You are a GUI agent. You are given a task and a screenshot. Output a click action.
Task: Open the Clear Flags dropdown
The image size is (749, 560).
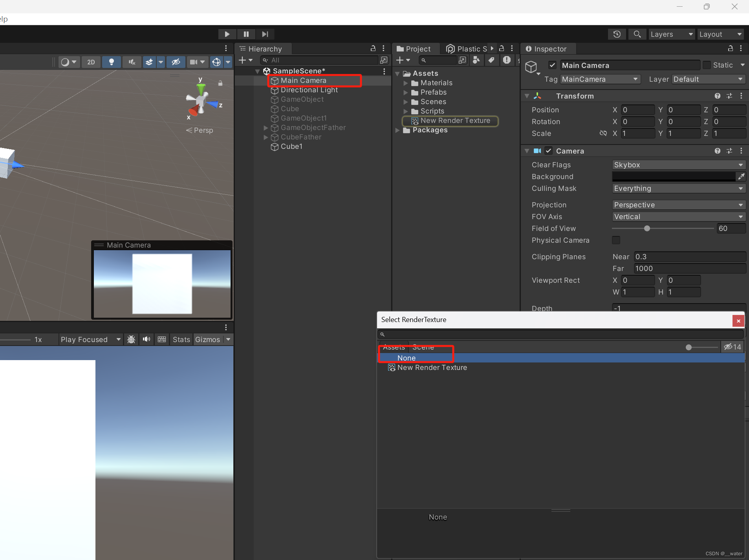678,165
